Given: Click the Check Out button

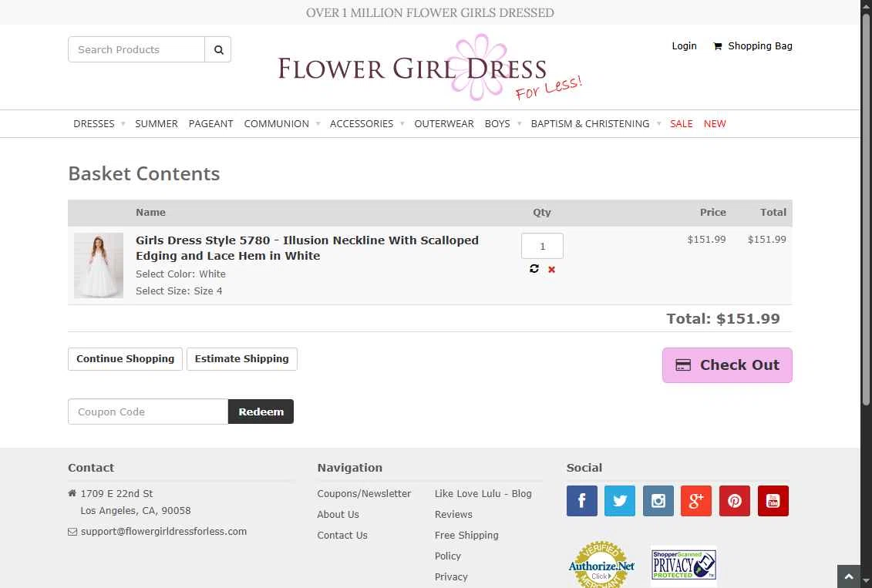Looking at the screenshot, I should (x=727, y=365).
